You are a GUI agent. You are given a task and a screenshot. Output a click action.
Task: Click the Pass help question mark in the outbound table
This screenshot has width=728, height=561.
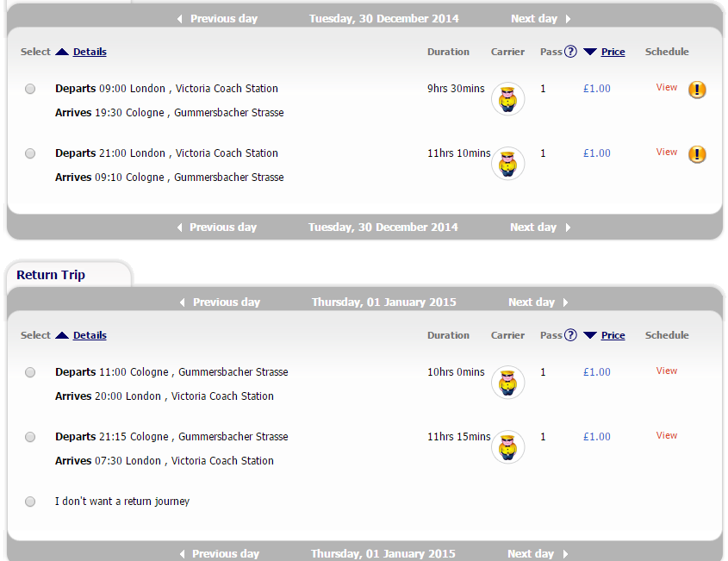pos(570,52)
